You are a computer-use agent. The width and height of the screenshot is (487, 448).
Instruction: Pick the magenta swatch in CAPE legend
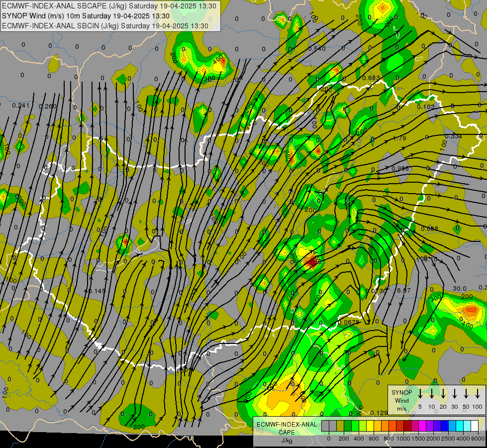pos(422,426)
